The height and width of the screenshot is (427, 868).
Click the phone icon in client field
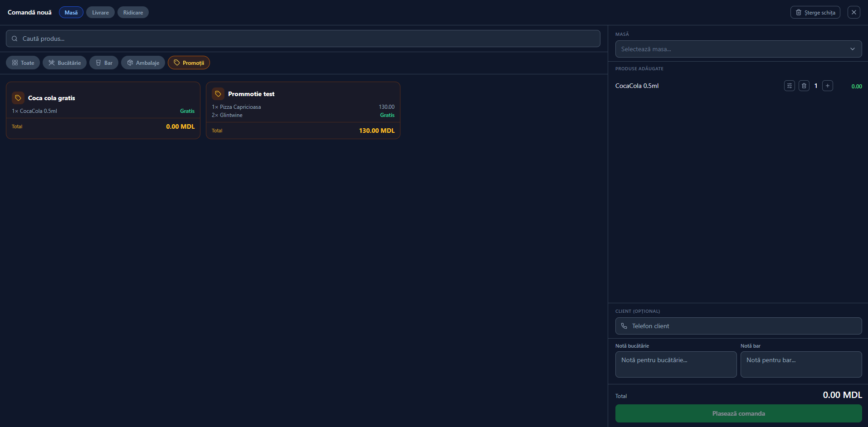pos(624,326)
